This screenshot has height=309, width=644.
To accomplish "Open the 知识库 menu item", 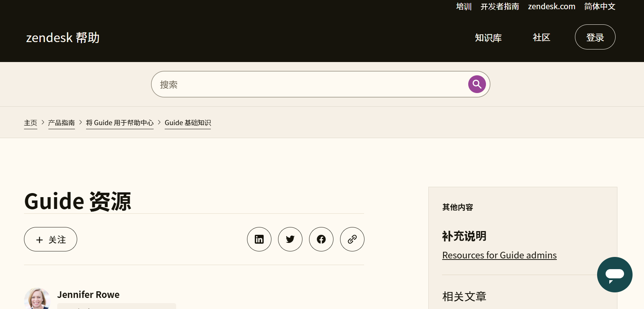I will 488,38.
